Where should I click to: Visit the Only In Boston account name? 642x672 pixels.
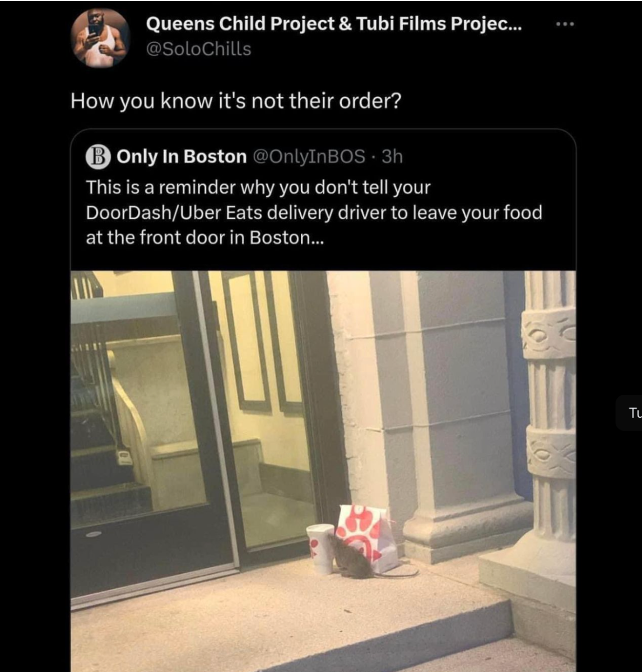pyautogui.click(x=182, y=157)
